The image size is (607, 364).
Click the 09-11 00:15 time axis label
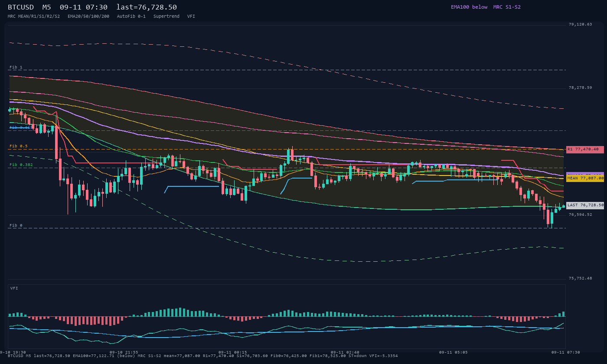coord(233,352)
